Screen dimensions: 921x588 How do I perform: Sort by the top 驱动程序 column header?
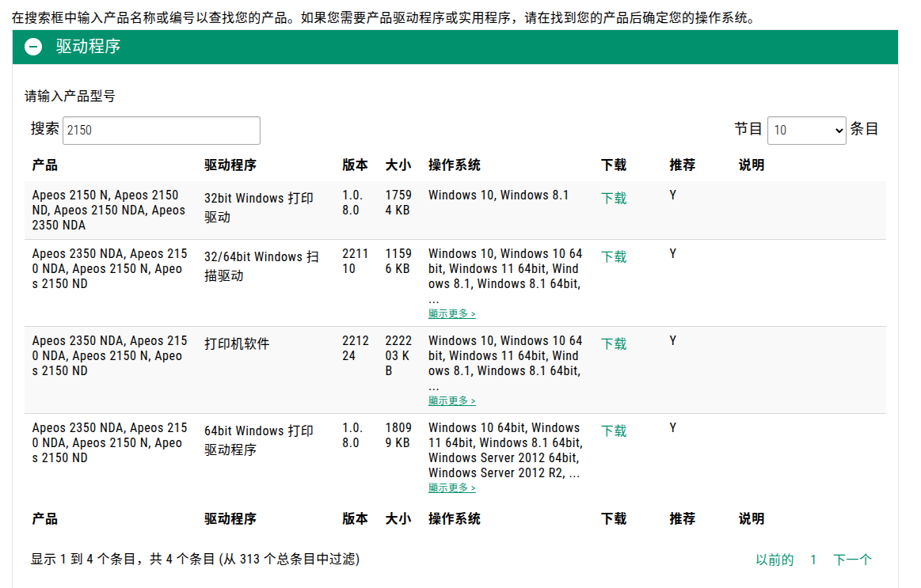coord(230,165)
